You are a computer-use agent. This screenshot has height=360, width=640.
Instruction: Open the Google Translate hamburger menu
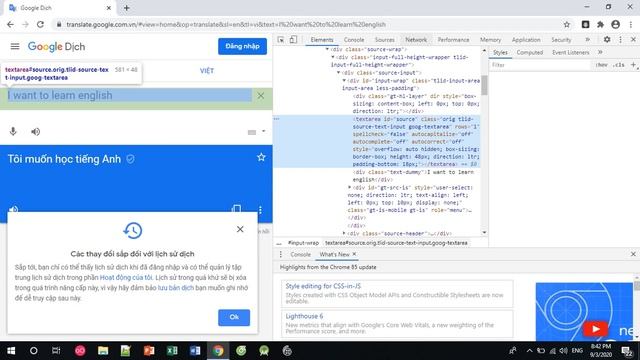(x=15, y=47)
